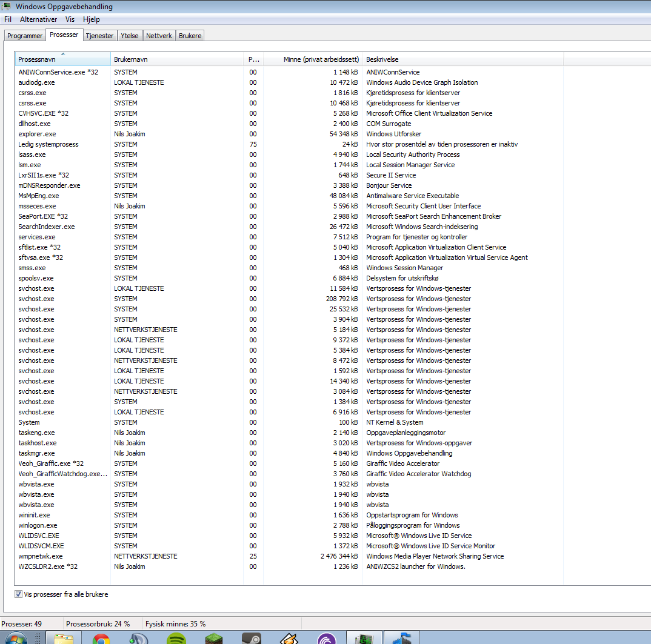Select the WLIDSVC.EXE process
This screenshot has width=651, height=644.
click(x=289, y=536)
